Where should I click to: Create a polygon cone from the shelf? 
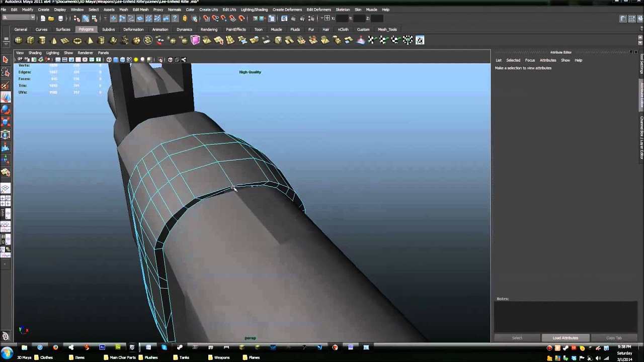[x=54, y=40]
